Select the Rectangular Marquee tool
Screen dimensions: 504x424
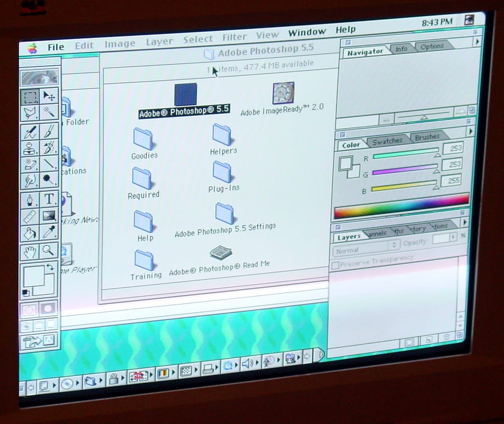[x=30, y=97]
